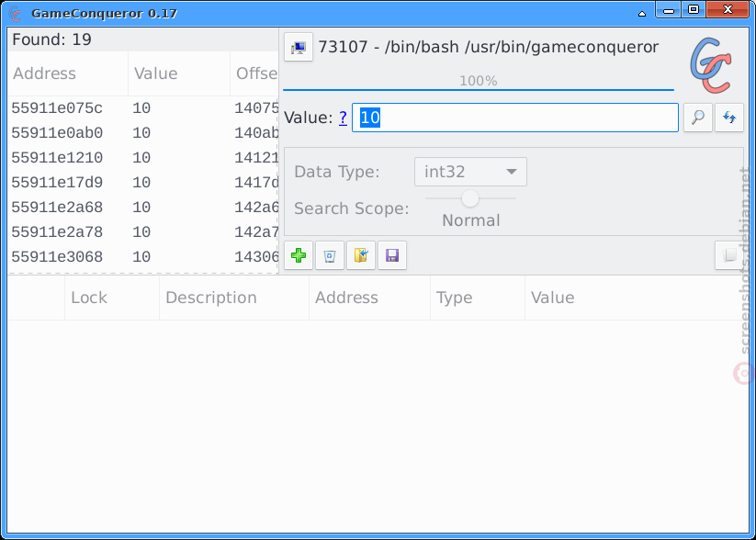
Task: Load a cheat list from file
Action: (361, 255)
